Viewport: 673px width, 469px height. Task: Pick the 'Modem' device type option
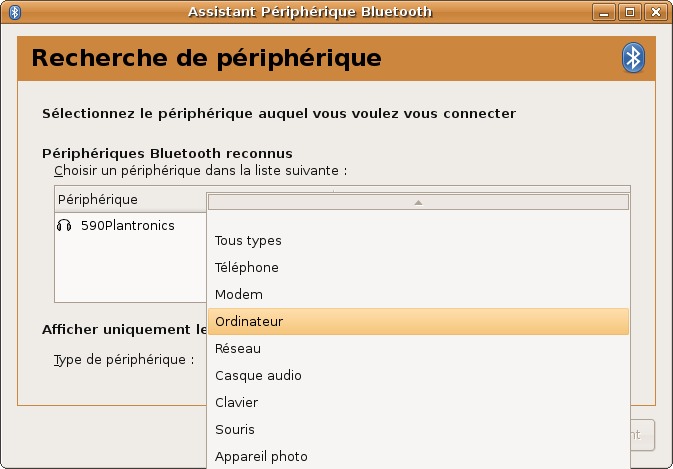pos(239,295)
